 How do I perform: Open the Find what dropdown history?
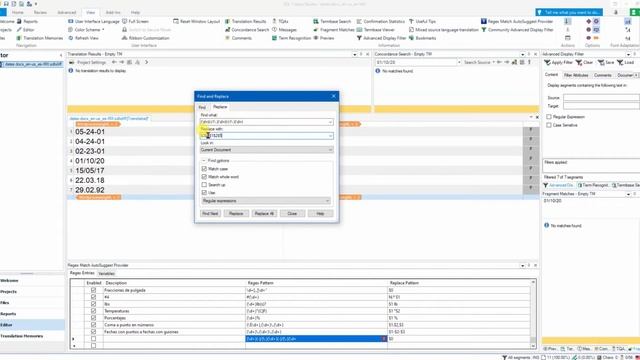[x=330, y=122]
